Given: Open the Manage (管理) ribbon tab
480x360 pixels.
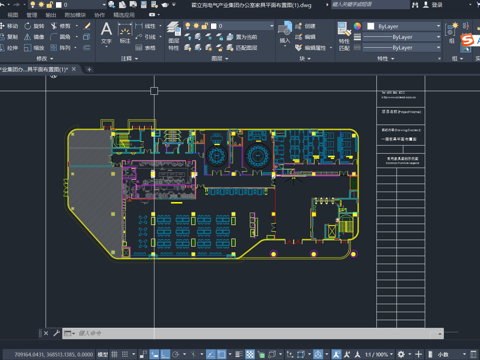Looking at the screenshot, I should (x=32, y=15).
